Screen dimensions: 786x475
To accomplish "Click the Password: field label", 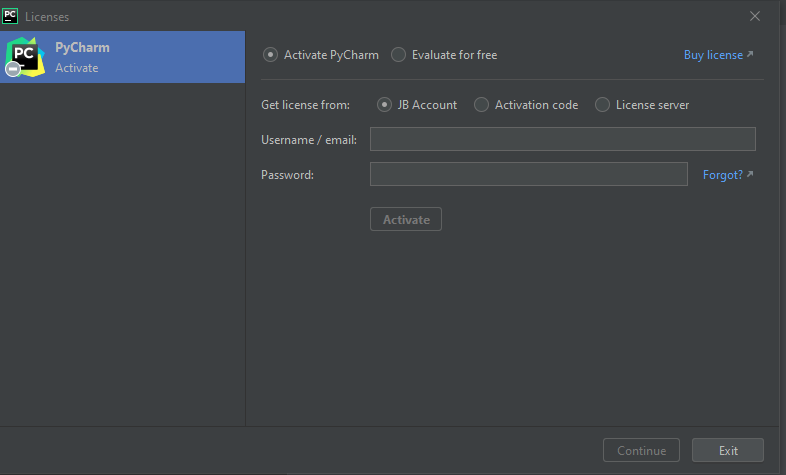I will coord(288,175).
